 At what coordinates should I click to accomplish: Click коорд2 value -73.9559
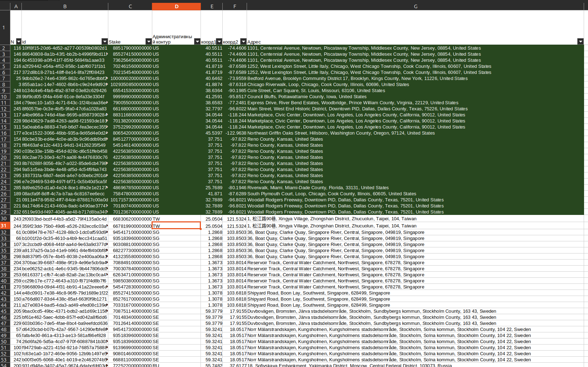click(x=234, y=78)
